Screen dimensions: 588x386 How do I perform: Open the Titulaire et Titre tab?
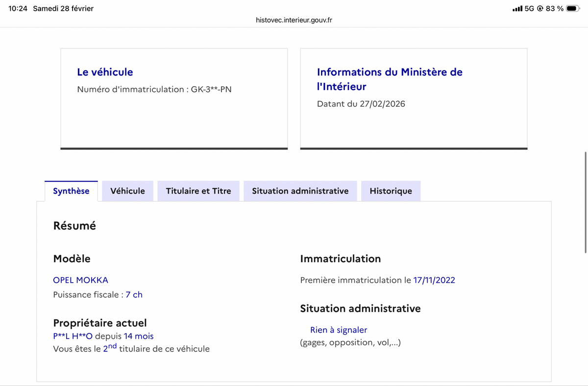(198, 191)
